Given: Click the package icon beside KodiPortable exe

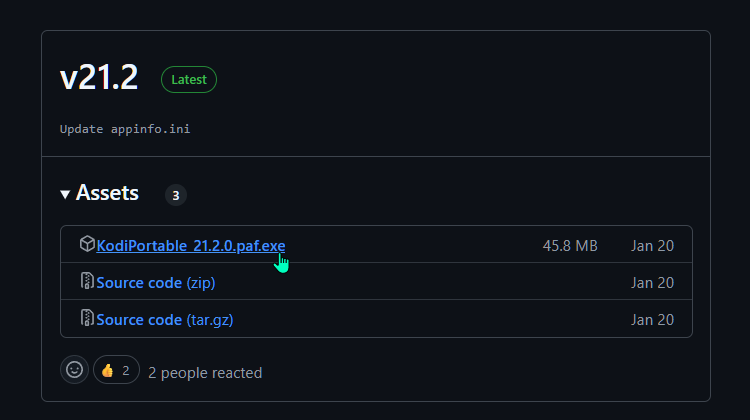Looking at the screenshot, I should point(87,244).
